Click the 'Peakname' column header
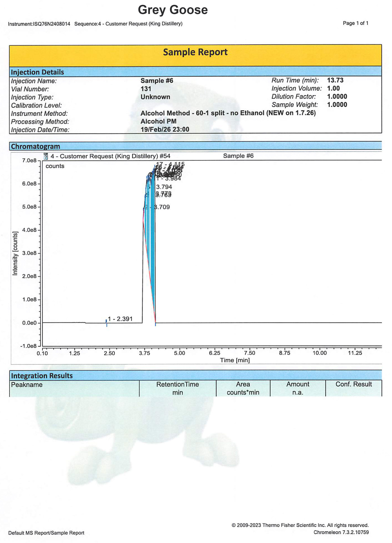The height and width of the screenshot is (543, 392). click(x=74, y=388)
